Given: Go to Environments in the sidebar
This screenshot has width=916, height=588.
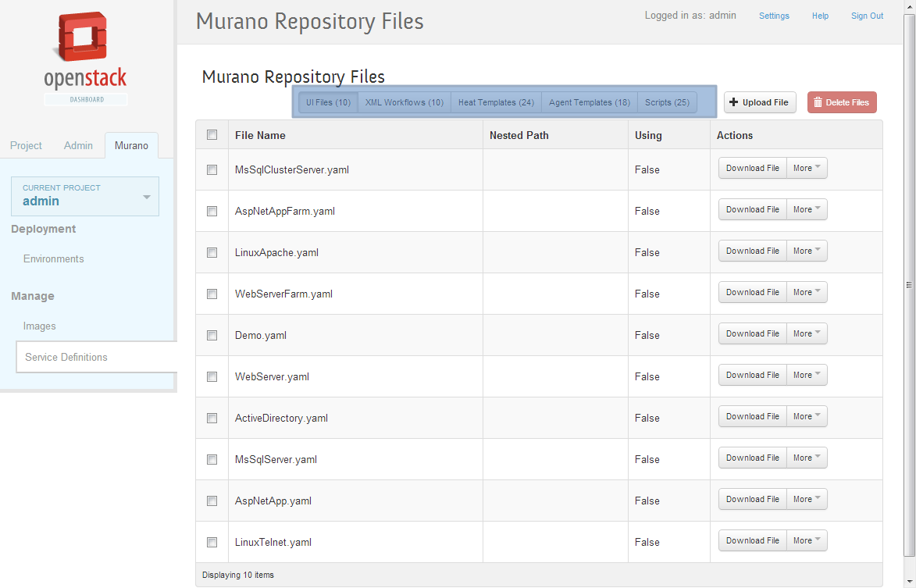Looking at the screenshot, I should (54, 259).
